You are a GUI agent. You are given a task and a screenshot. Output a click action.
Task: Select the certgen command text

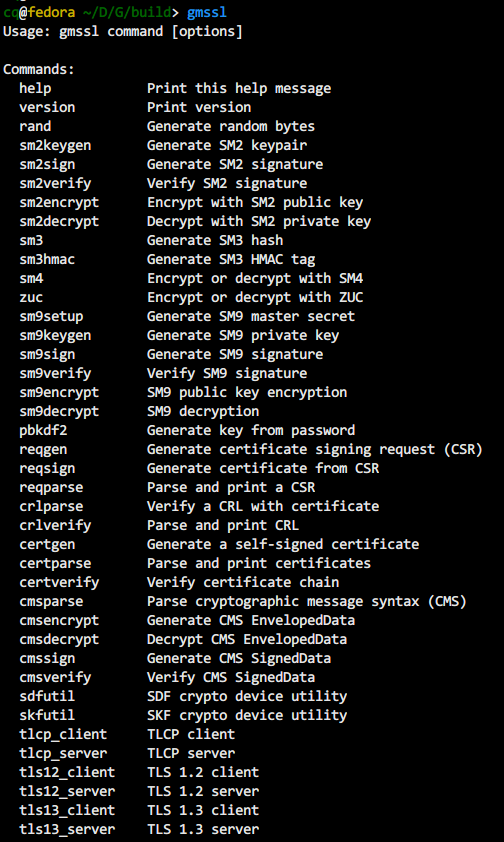pyautogui.click(x=47, y=545)
